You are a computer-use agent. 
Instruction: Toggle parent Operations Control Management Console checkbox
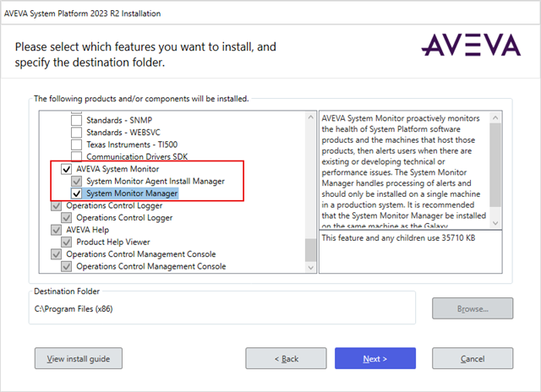coord(57,254)
